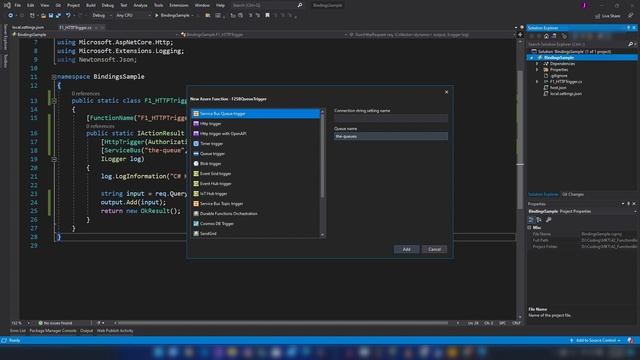The height and width of the screenshot is (360, 640).
Task: Select host.json in Solution Explorer
Action: [558, 88]
